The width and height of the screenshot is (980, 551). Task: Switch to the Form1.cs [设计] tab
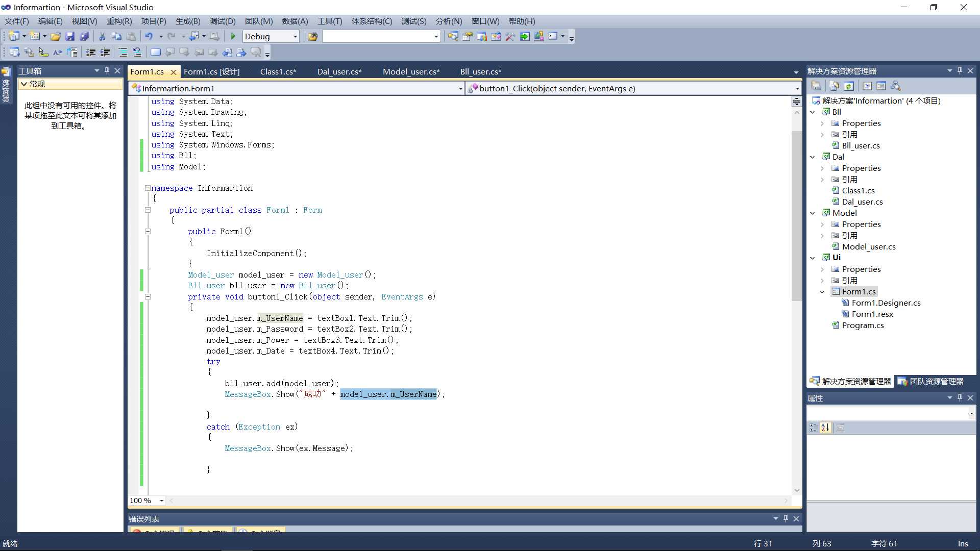212,71
